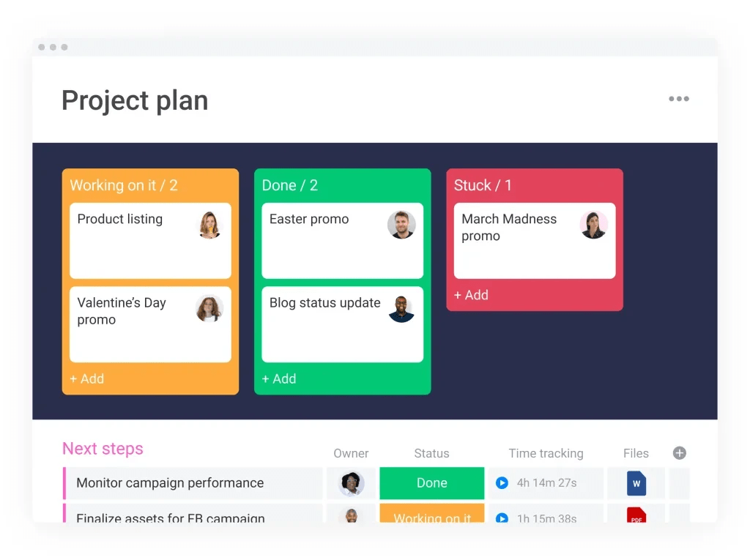The image size is (750, 560).
Task: Add a card to the Done column
Action: point(279,378)
